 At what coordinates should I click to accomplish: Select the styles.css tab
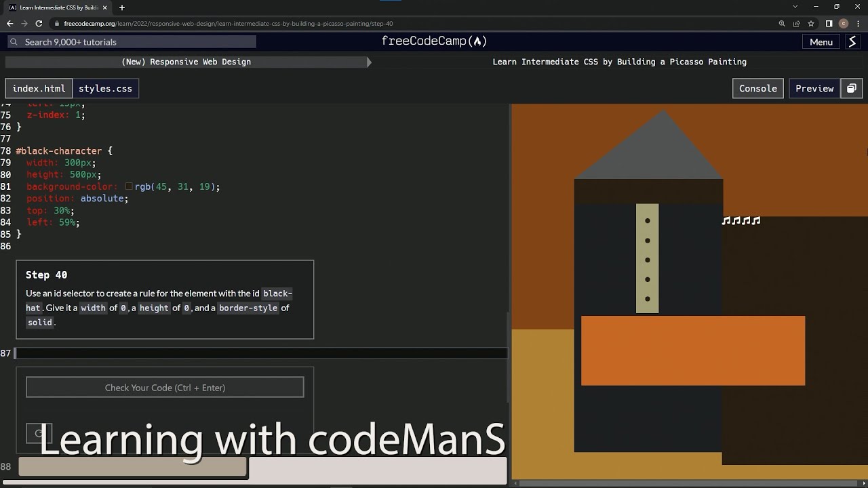(x=105, y=89)
